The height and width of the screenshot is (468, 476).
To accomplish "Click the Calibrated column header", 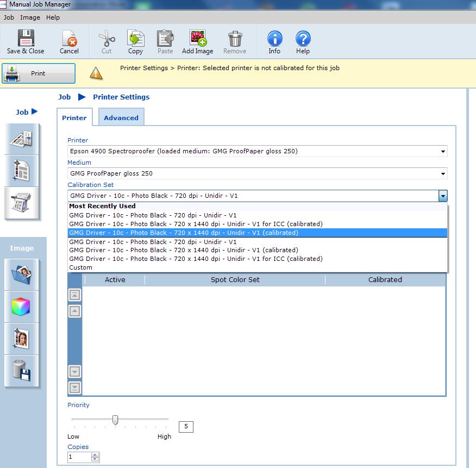I will pyautogui.click(x=385, y=280).
